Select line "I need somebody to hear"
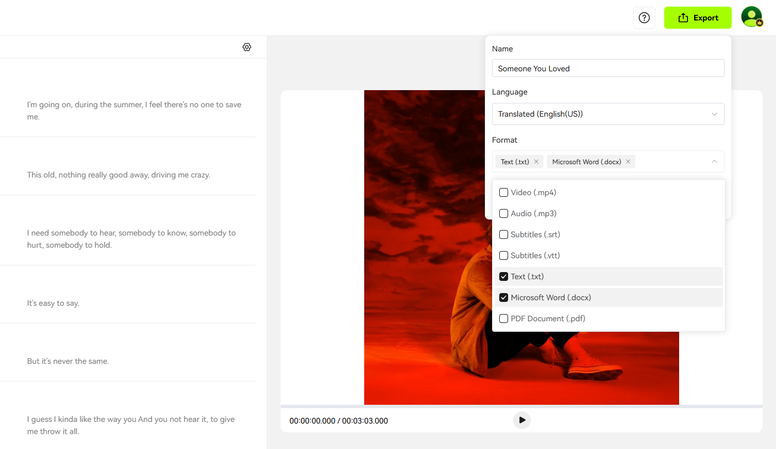This screenshot has width=776, height=449. click(131, 239)
